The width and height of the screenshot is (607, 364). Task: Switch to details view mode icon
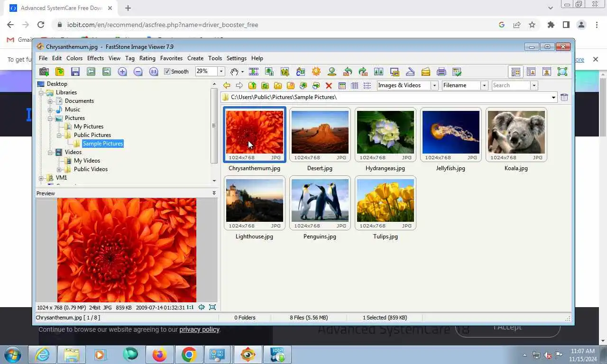pyautogui.click(x=354, y=85)
